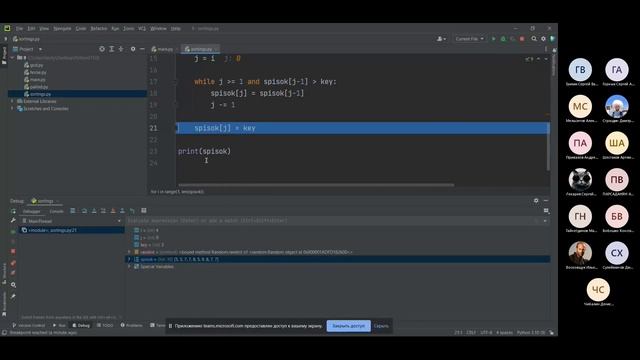Screen dimensions: 640x360
Task: Open IDE settings gear in top toolbar
Action: (543, 39)
